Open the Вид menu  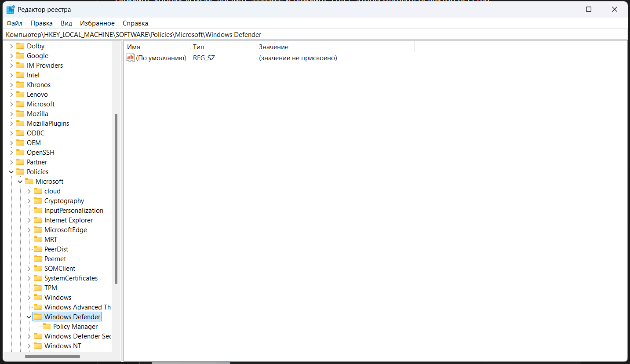click(66, 23)
